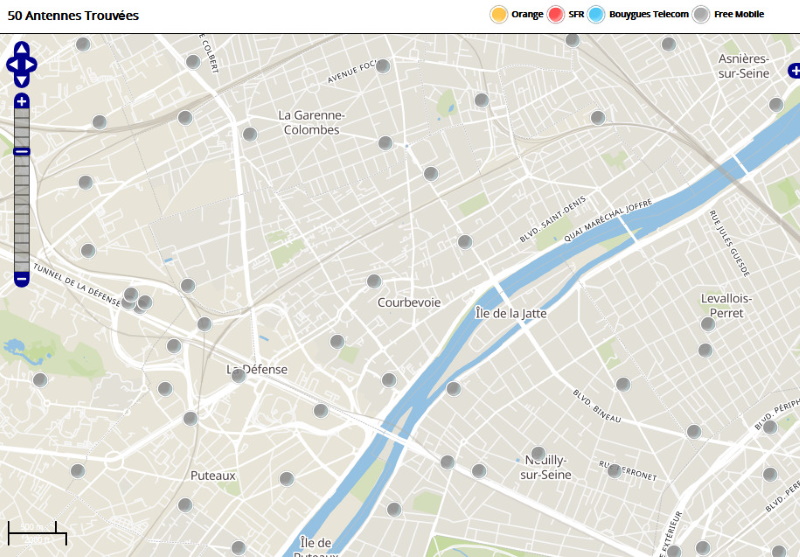
Task: Toggle the SFR operator filter
Action: pyautogui.click(x=557, y=14)
